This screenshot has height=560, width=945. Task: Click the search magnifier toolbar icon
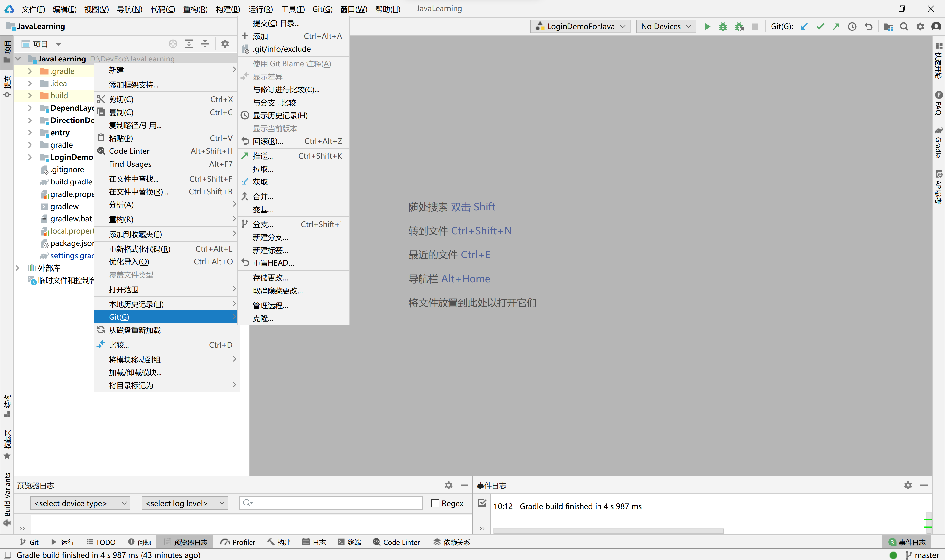click(x=904, y=26)
